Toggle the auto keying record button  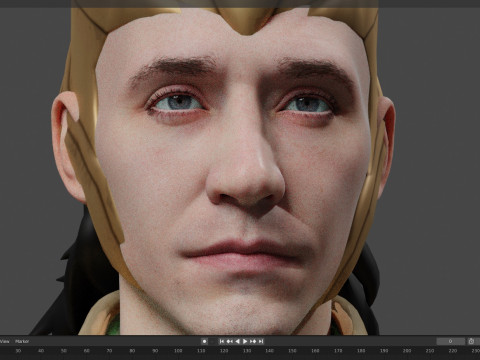[204, 341]
